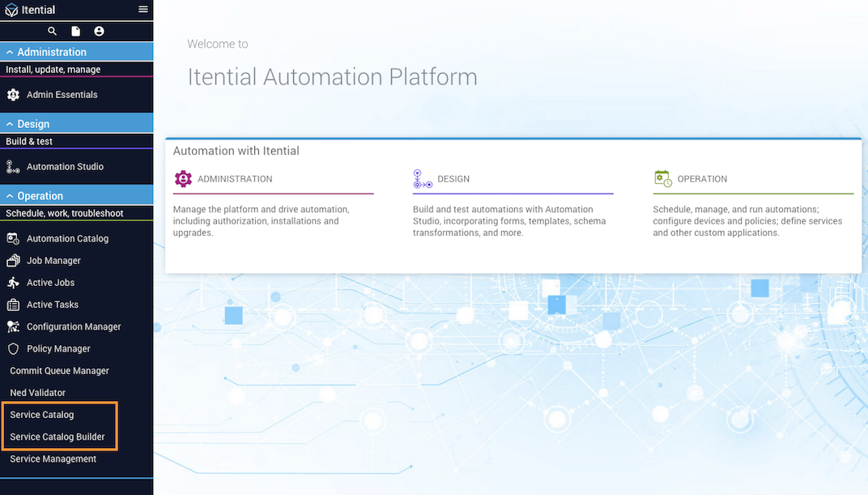The width and height of the screenshot is (868, 495).
Task: Click the Design section header label
Action: tap(33, 124)
